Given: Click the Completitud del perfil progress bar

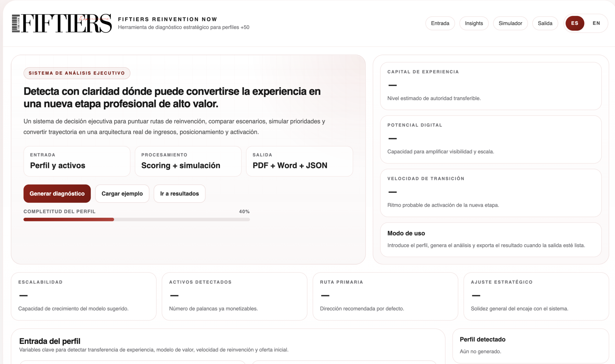Looking at the screenshot, I should tap(136, 219).
